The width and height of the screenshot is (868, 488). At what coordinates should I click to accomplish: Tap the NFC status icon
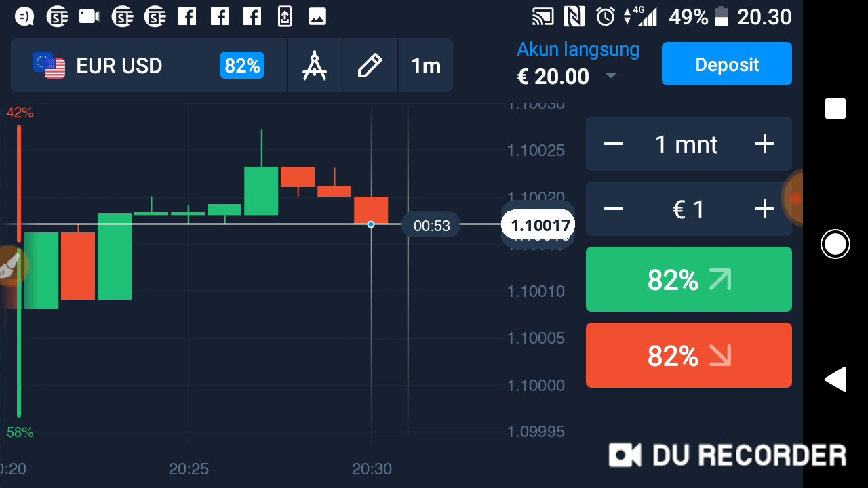574,16
